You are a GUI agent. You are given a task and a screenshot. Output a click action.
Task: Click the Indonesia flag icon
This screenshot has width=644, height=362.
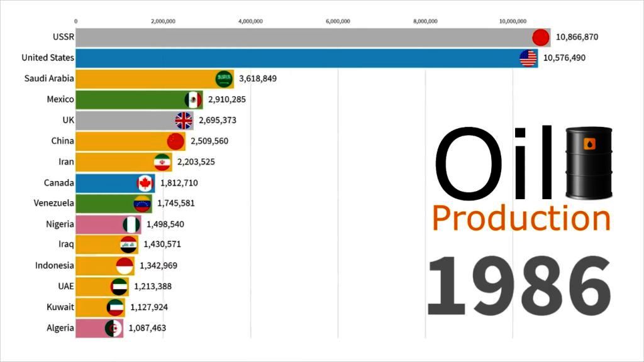(x=125, y=266)
